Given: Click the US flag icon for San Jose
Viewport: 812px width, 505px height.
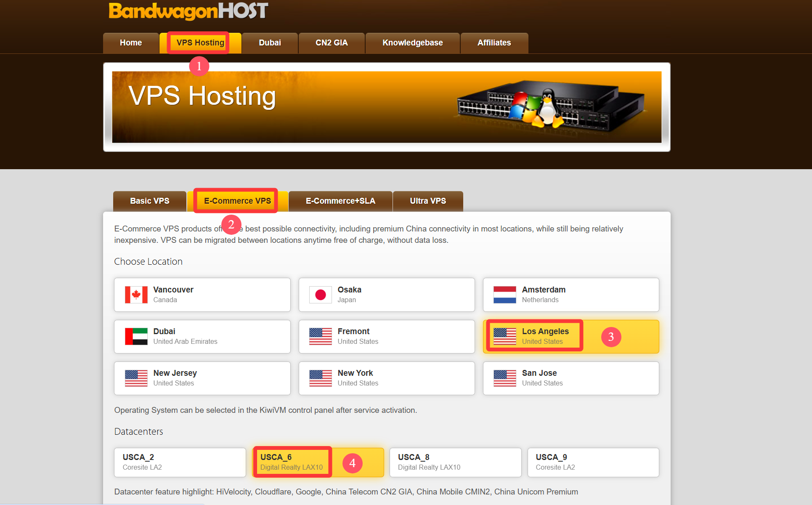Looking at the screenshot, I should (504, 378).
